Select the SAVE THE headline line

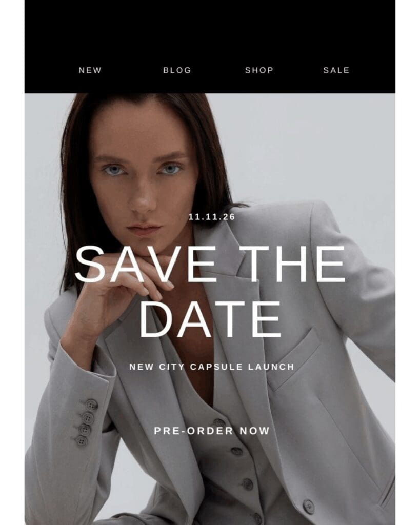(210, 264)
